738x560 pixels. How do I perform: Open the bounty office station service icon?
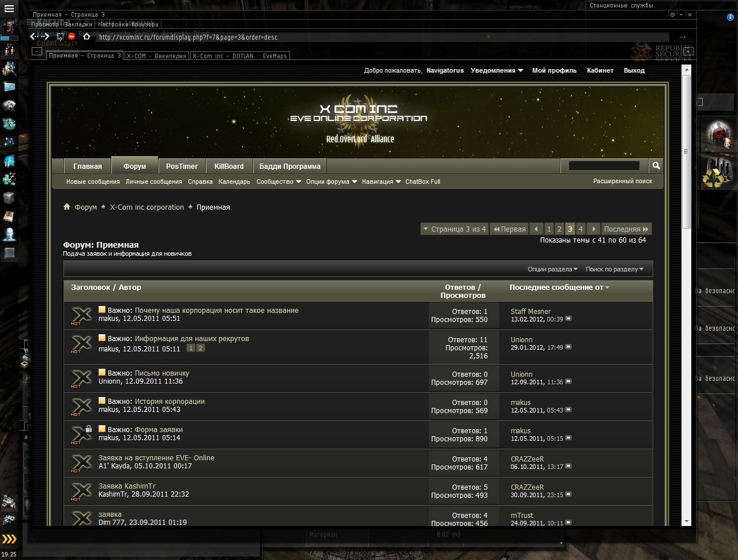(x=718, y=134)
